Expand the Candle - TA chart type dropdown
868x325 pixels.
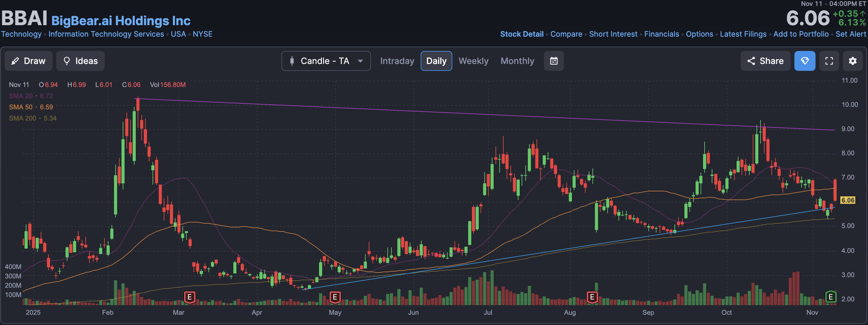(326, 61)
